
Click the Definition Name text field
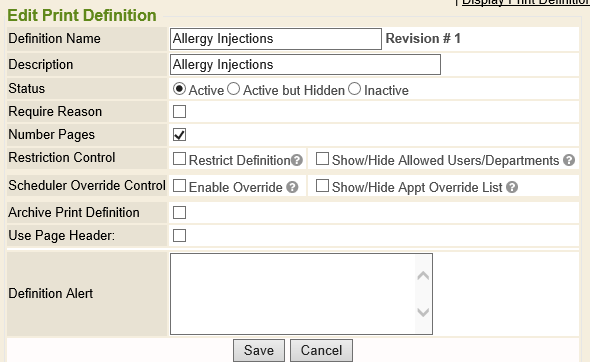pos(276,39)
